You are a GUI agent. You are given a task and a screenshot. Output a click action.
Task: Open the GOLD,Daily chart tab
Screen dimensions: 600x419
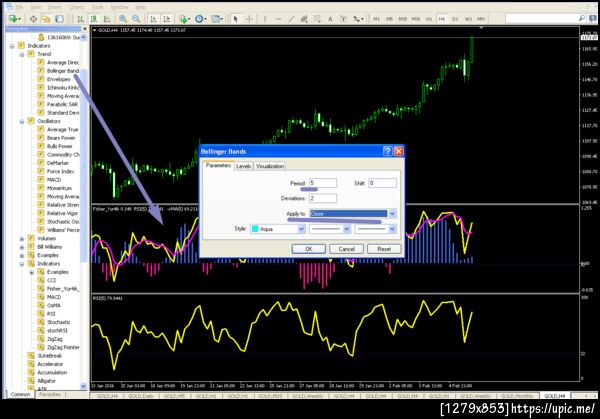pyautogui.click(x=141, y=396)
